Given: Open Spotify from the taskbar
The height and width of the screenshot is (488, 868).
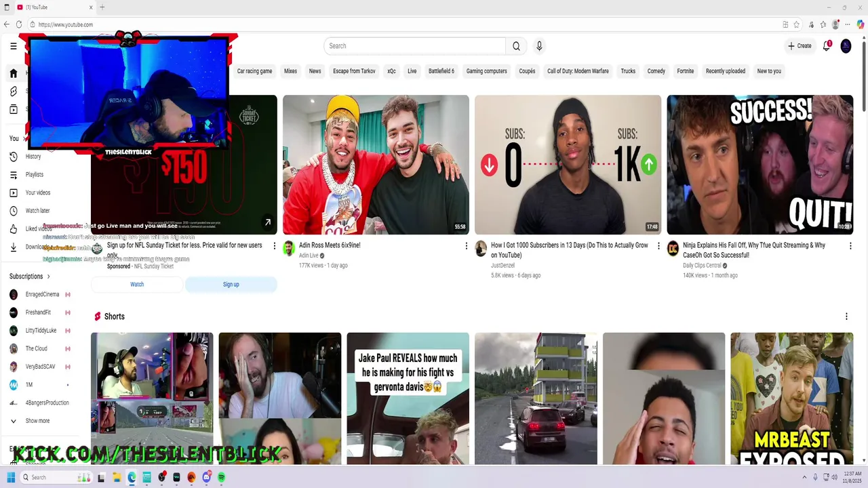Looking at the screenshot, I should point(222,477).
